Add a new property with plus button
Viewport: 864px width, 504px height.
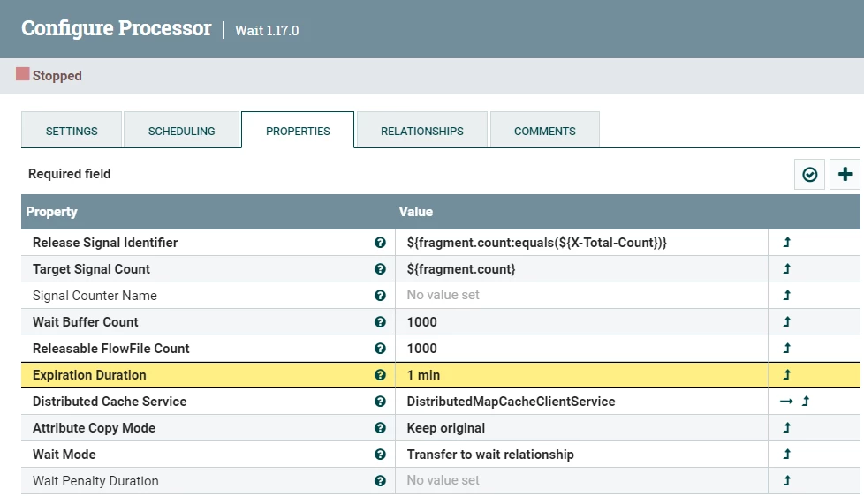pyautogui.click(x=845, y=175)
